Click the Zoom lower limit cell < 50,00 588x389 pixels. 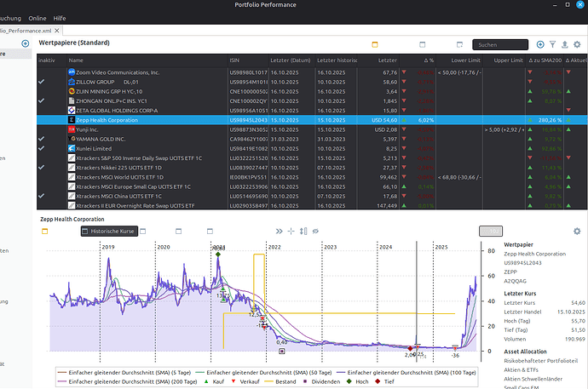(459, 72)
